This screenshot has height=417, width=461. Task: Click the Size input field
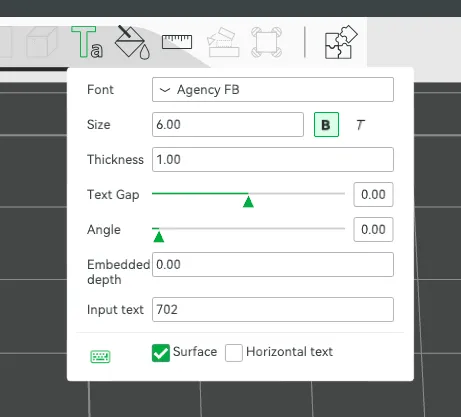click(228, 125)
